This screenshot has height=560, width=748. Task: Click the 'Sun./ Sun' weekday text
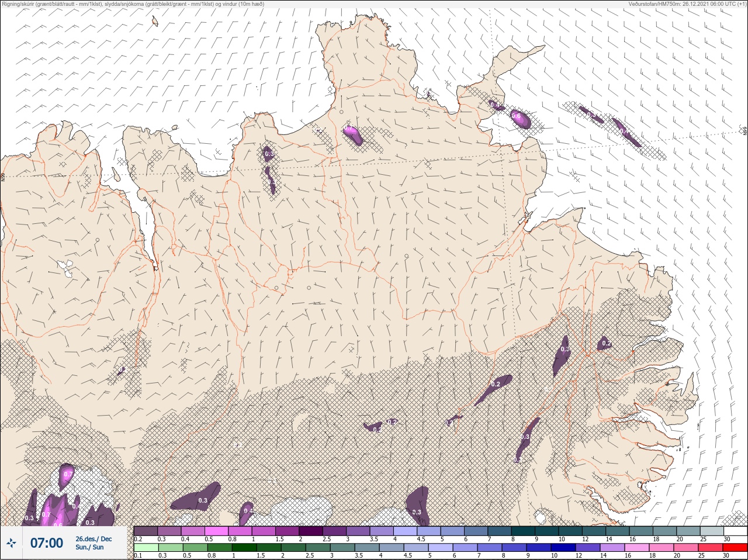[x=89, y=547]
